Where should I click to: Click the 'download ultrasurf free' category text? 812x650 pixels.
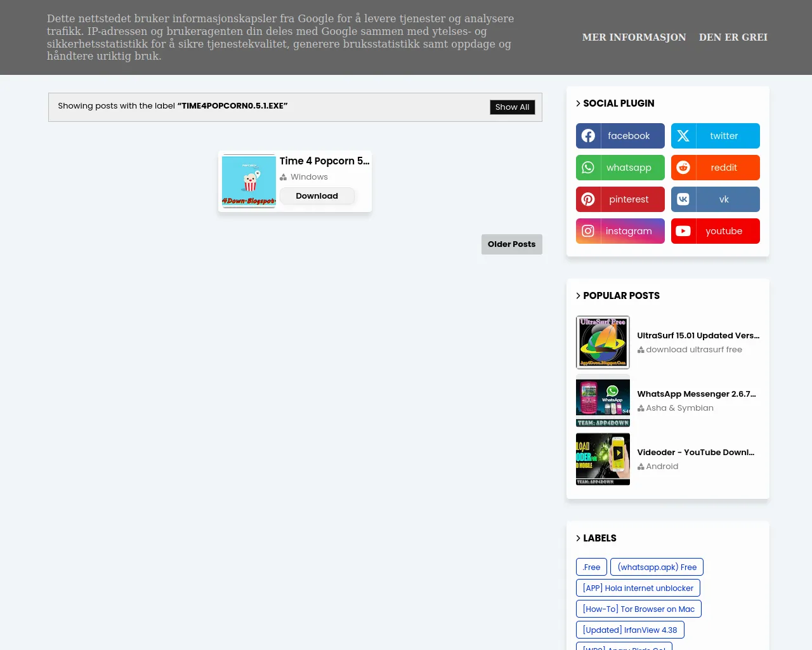[x=694, y=350]
